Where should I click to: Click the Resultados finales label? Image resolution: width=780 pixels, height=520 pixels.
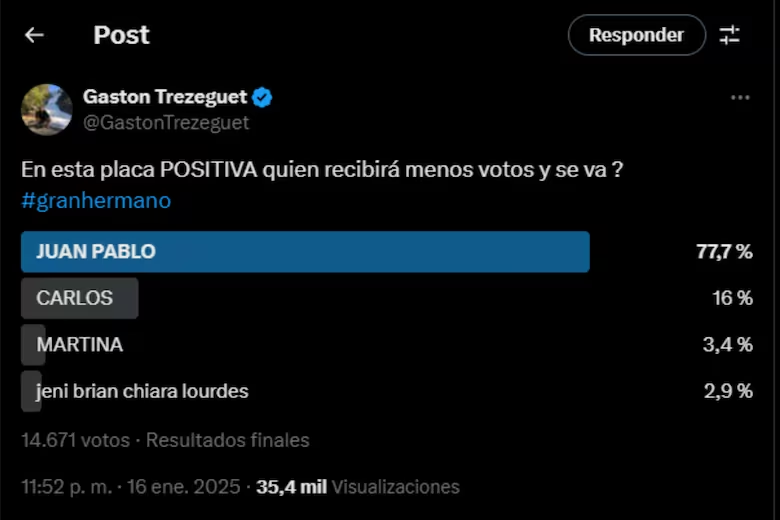(229, 440)
